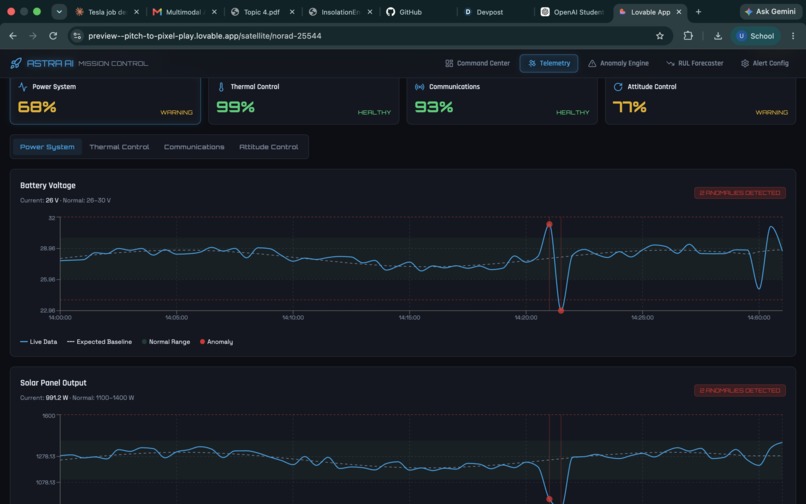Viewport: 806px width, 504px height.
Task: Toggle the Live Data legend entry
Action: [39, 342]
